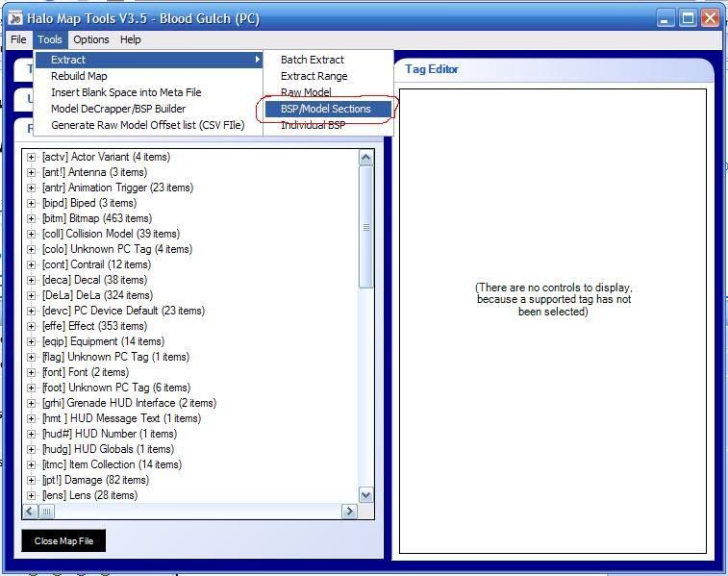This screenshot has width=728, height=576.
Task: Expand the [flag] Unknown PC Tag node
Action: (31, 357)
